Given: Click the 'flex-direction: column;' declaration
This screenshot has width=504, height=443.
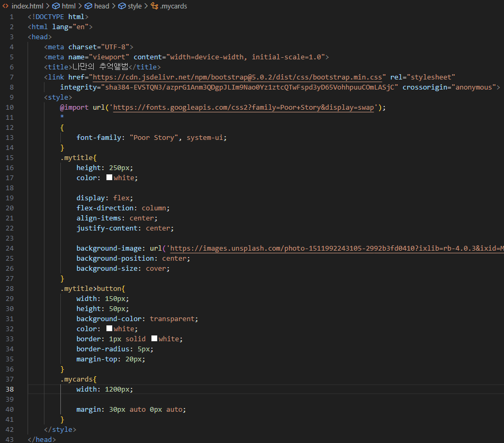Looking at the screenshot, I should click(123, 208).
